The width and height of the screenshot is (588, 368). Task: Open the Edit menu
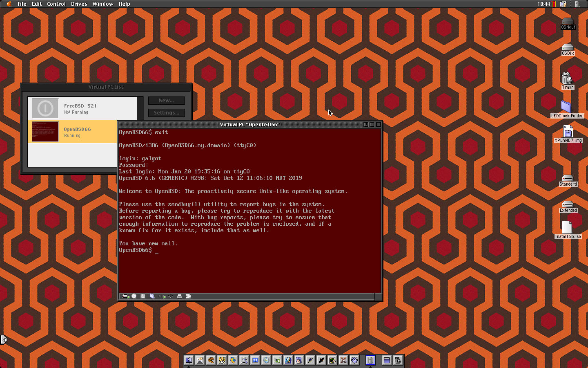tap(37, 4)
